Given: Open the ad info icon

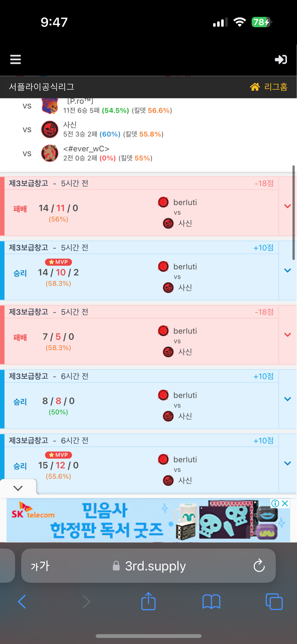Looking at the screenshot, I should coord(275,503).
